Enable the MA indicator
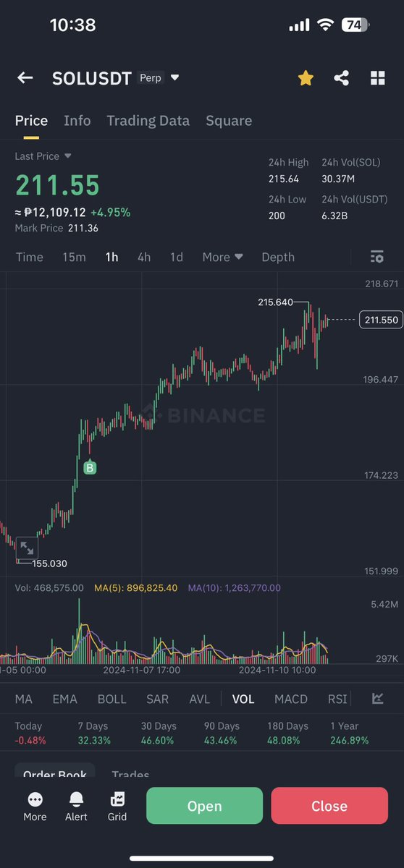This screenshot has width=404, height=868. click(24, 699)
